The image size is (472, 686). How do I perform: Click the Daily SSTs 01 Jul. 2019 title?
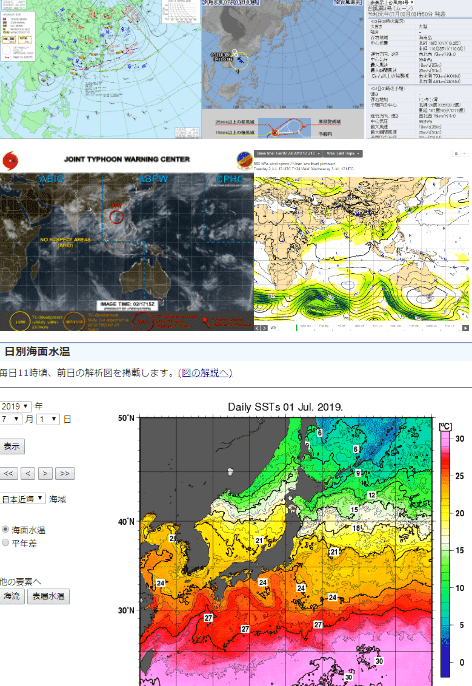pyautogui.click(x=285, y=407)
